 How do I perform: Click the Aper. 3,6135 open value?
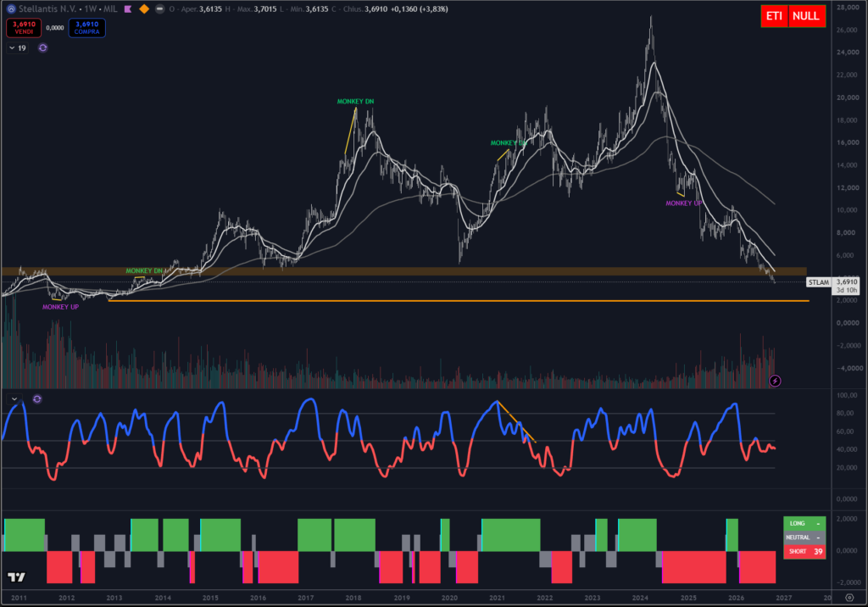tap(202, 8)
